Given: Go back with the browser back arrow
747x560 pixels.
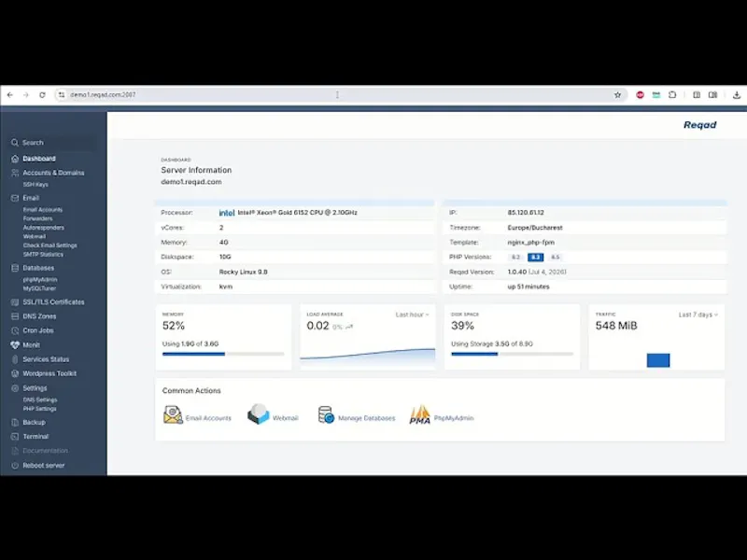Looking at the screenshot, I should (x=10, y=95).
